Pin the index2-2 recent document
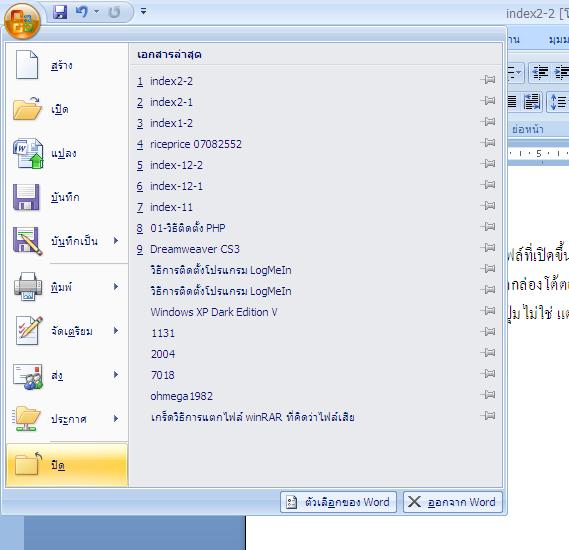 click(488, 79)
